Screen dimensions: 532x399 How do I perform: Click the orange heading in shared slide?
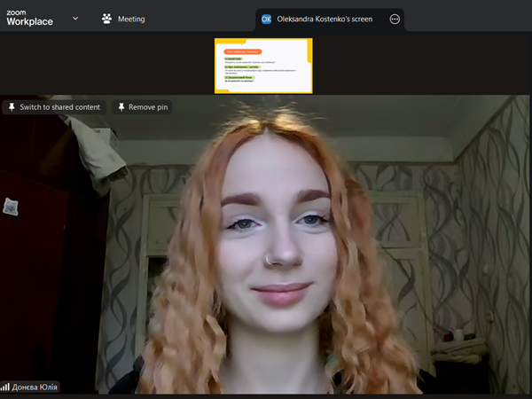point(242,51)
